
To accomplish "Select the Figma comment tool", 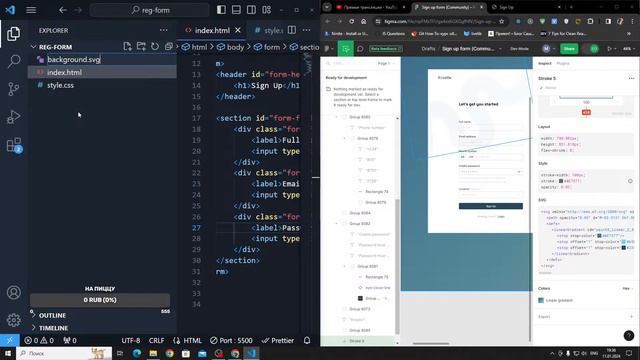I will click(360, 49).
